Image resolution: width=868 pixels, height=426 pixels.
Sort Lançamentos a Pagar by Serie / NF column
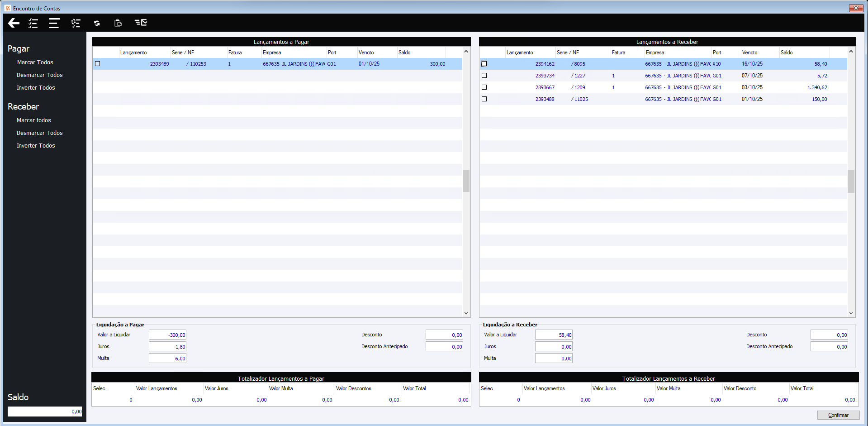pyautogui.click(x=199, y=53)
